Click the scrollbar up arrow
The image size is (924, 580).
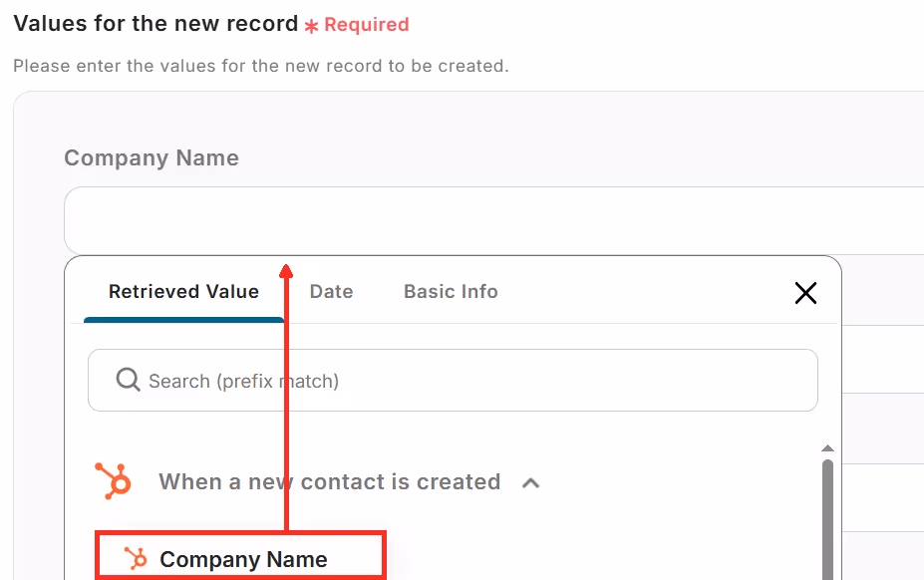tap(827, 448)
